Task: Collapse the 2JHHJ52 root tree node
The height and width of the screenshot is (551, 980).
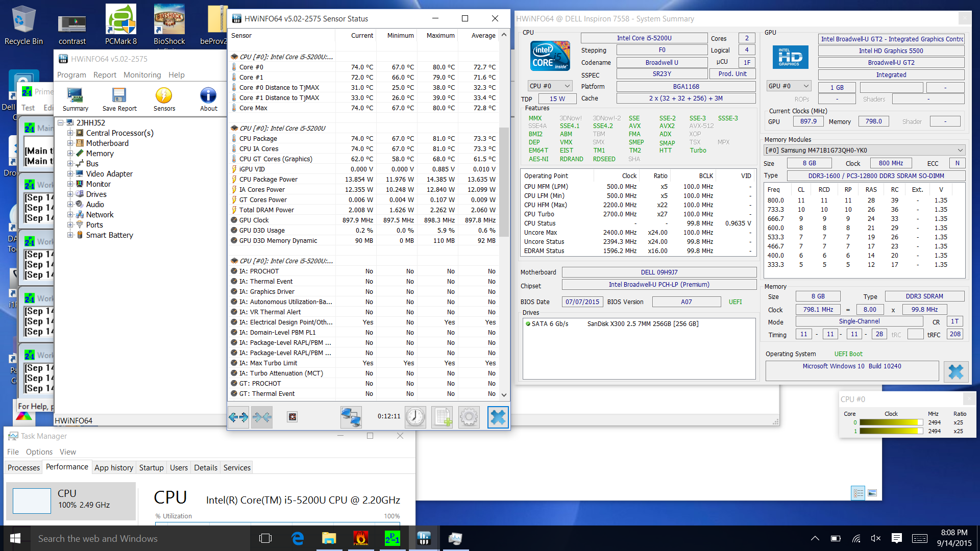Action: click(61, 123)
